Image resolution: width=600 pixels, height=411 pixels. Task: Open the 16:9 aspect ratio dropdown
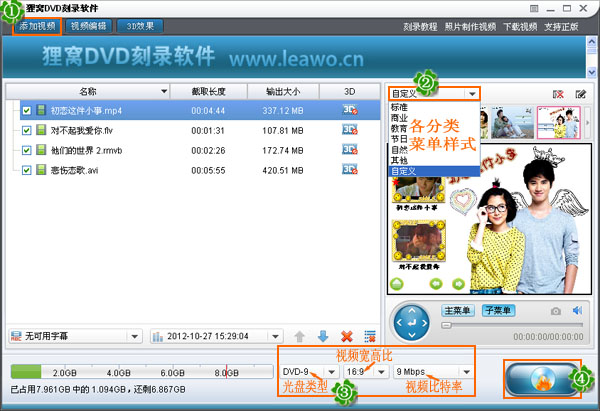366,372
